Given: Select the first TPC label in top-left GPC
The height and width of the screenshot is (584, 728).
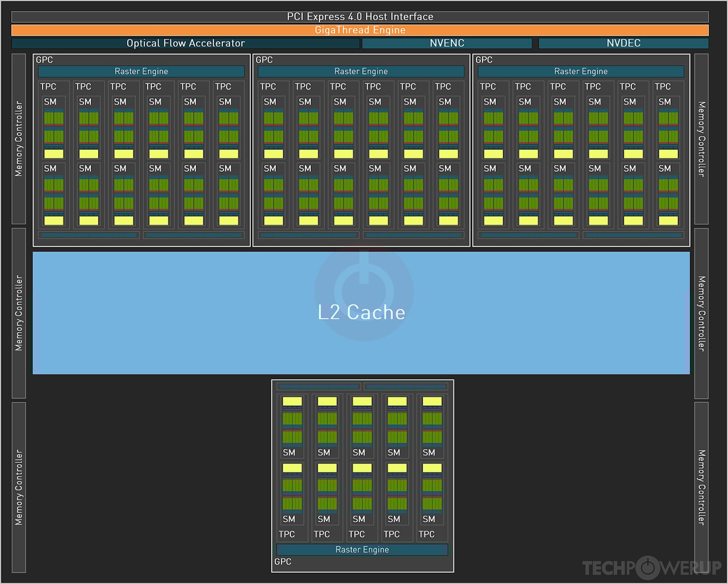Looking at the screenshot, I should [48, 87].
